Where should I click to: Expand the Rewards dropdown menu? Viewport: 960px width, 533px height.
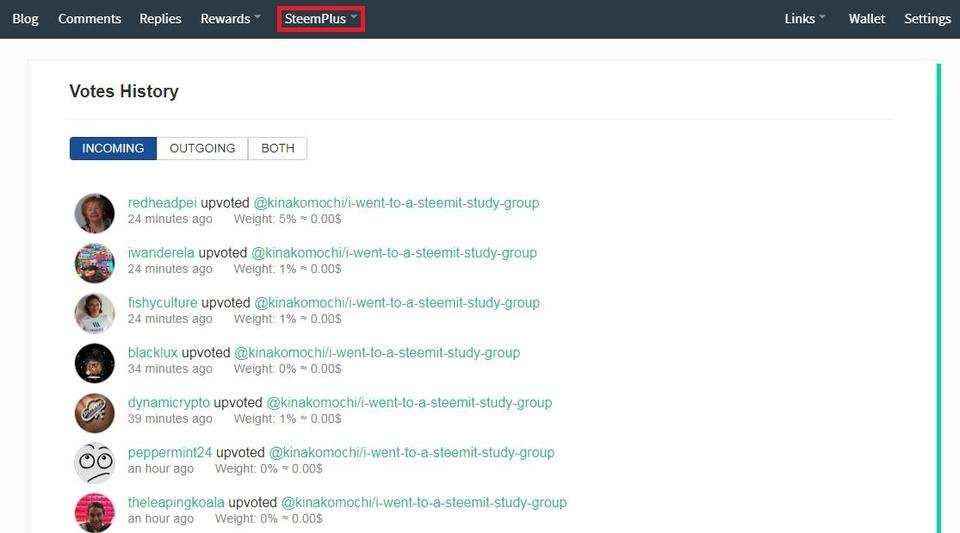[x=230, y=19]
